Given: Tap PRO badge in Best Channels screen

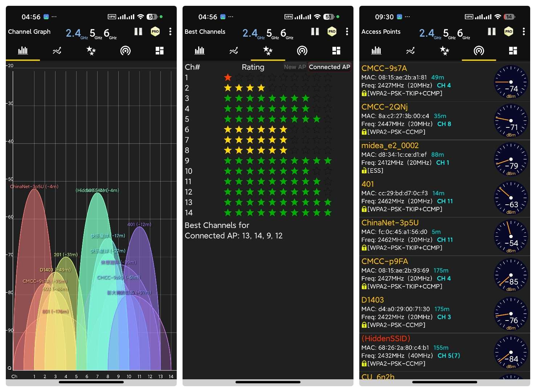Looking at the screenshot, I should tap(332, 32).
